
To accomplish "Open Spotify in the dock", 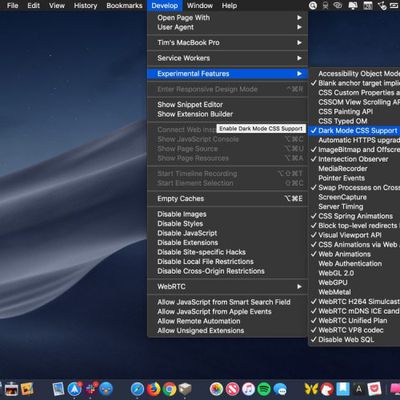I will (264, 389).
